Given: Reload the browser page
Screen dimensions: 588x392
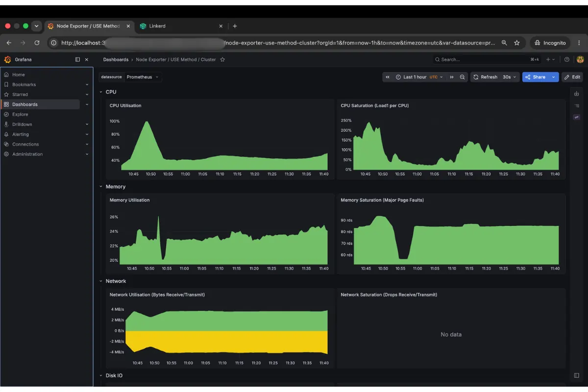Looking at the screenshot, I should pyautogui.click(x=37, y=43).
